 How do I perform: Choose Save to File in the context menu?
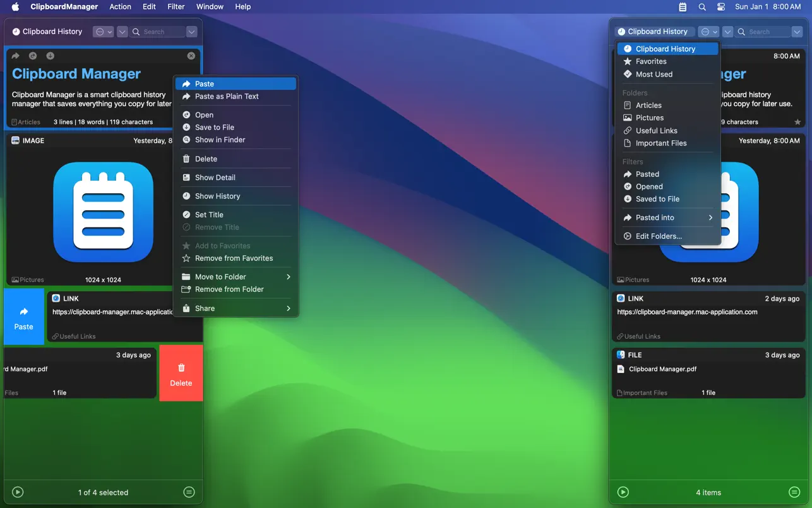point(236,127)
